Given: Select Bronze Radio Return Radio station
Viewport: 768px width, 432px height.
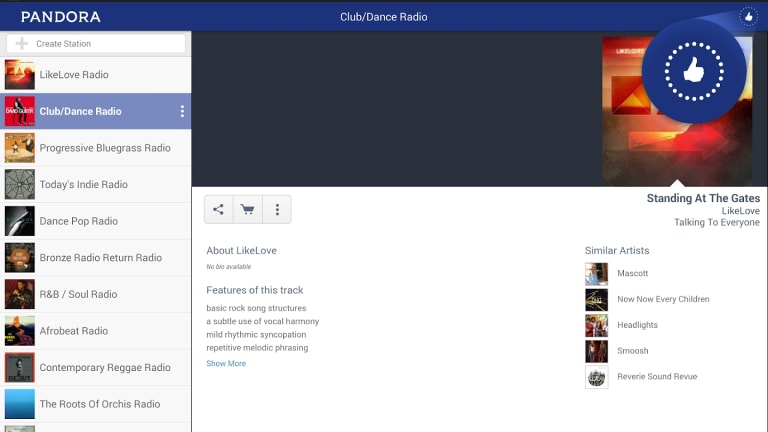Looking at the screenshot, I should 96,258.
